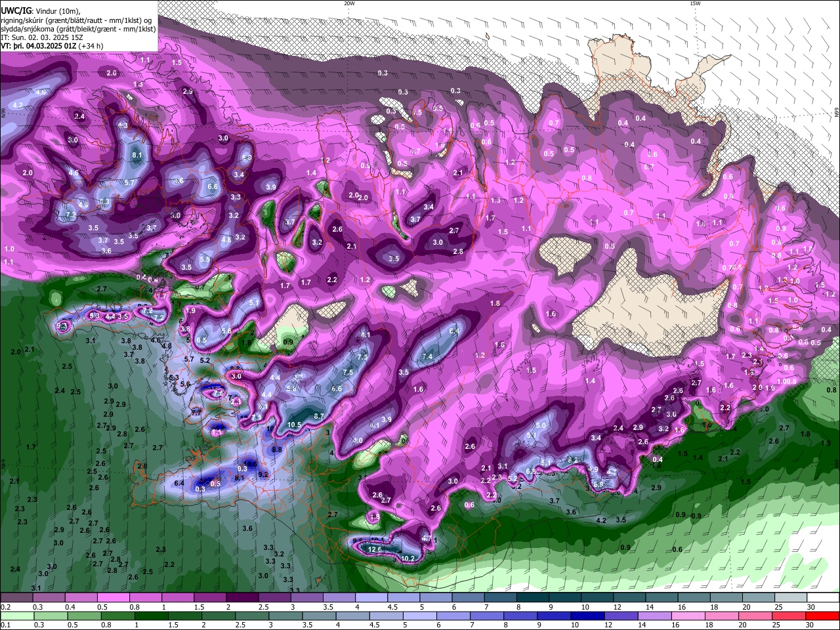This screenshot has height=630, width=840.
Task: Select the darkest green 1–1.5 rain legend swatch
Action: click(x=152, y=616)
